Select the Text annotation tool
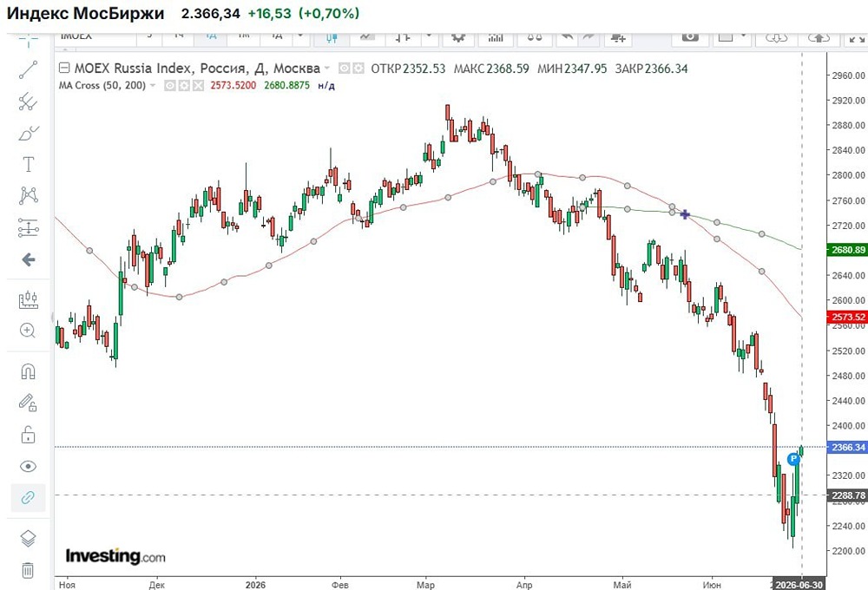 29,164
